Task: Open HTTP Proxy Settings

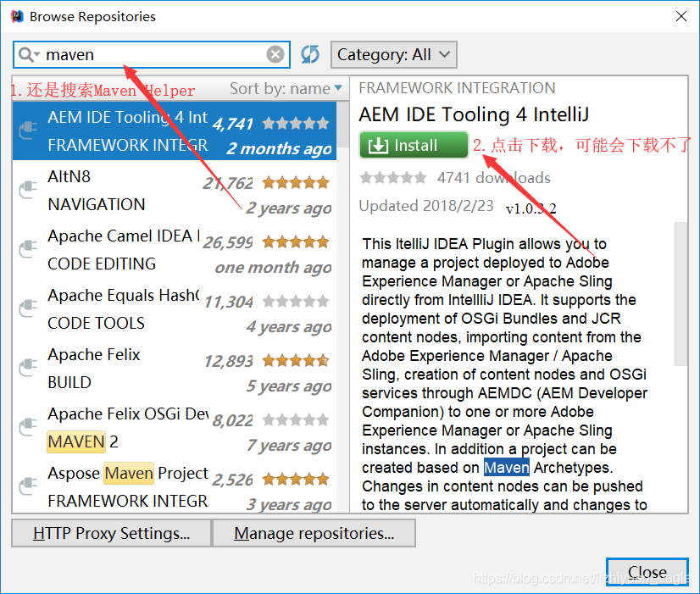Action: point(110,533)
